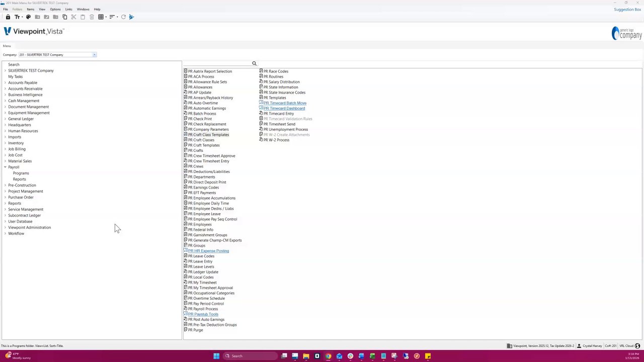Image resolution: width=644 pixels, height=362 pixels.
Task: Open the PR Timecard Dashboard link
Action: pyautogui.click(x=284, y=108)
